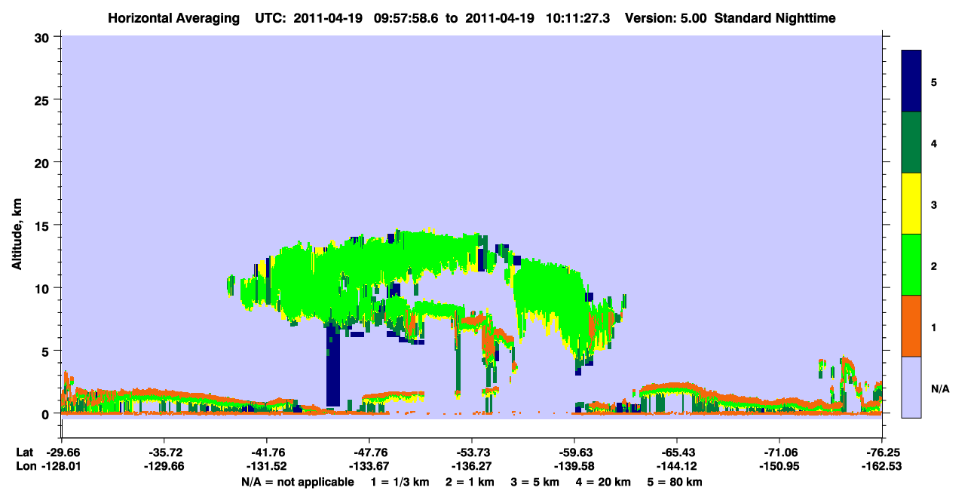Image resolution: width=980 pixels, height=503 pixels.
Task: Click latitude value '-41.76'
Action: pyautogui.click(x=266, y=452)
